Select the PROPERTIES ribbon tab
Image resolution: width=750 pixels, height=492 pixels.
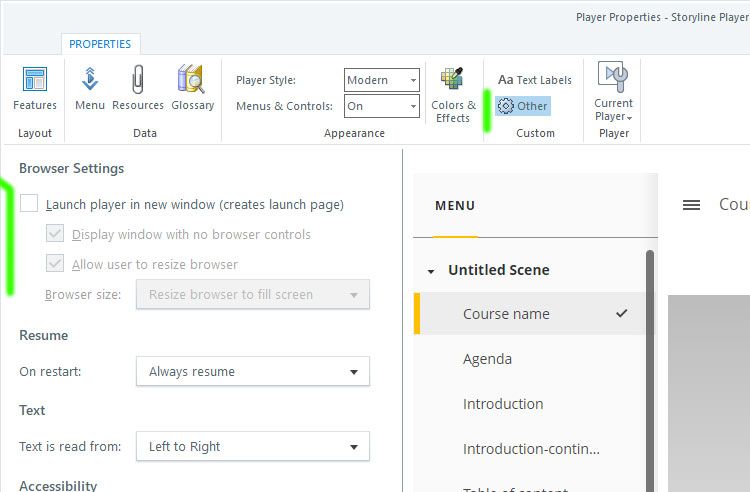pos(100,44)
